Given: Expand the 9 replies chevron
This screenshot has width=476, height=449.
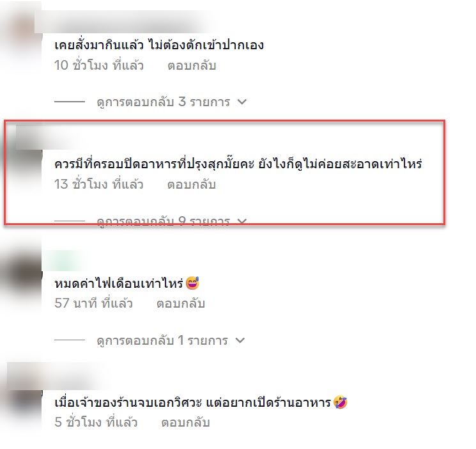Looking at the screenshot, I should (x=242, y=221).
